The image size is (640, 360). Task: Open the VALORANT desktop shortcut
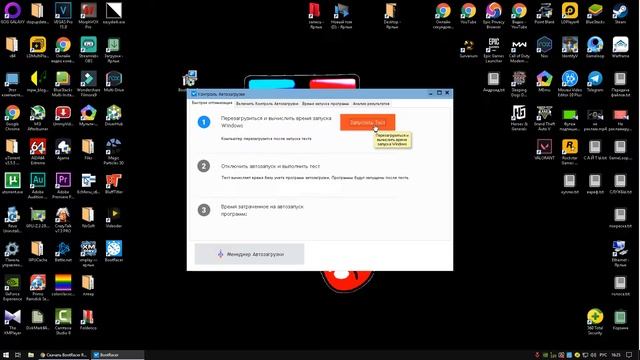544,149
